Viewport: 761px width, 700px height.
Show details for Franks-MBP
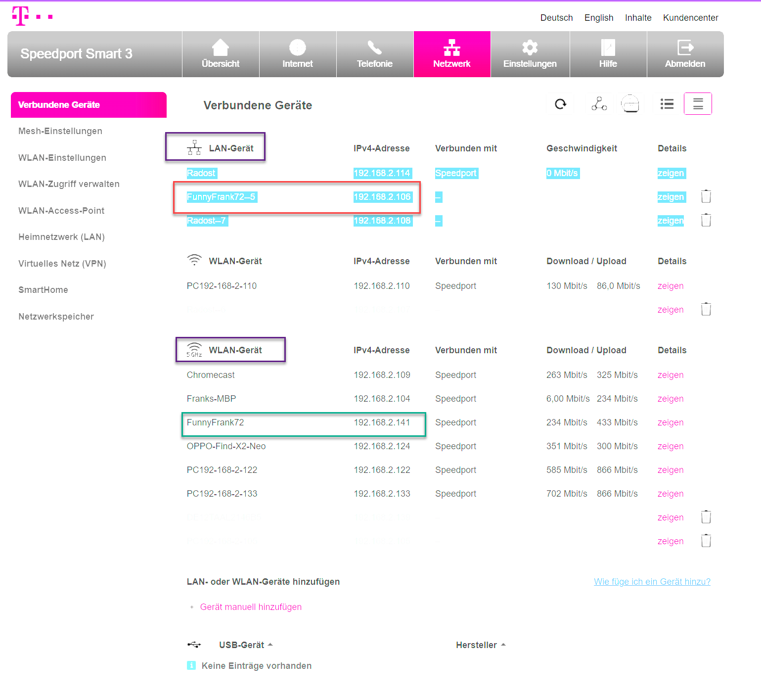(671, 399)
